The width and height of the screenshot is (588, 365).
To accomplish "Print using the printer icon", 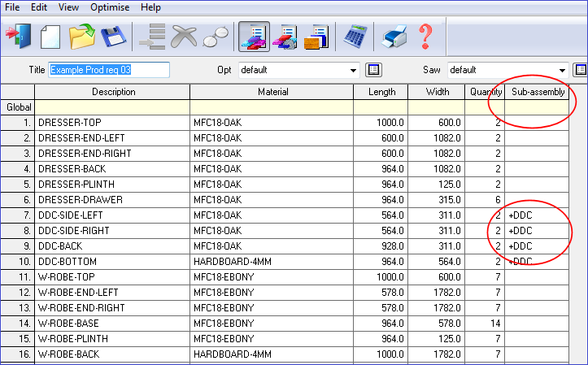I will pos(394,37).
